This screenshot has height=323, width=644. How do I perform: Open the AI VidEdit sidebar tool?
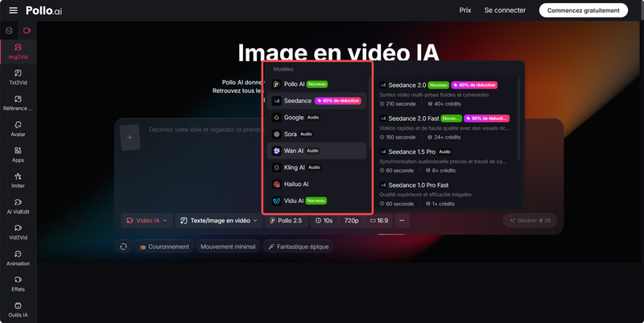tap(18, 206)
